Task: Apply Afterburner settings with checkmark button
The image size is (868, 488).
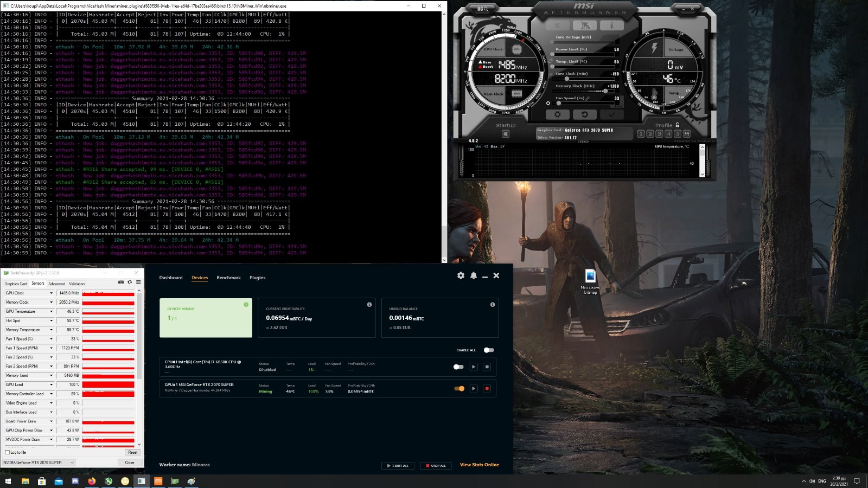Action: (611, 114)
